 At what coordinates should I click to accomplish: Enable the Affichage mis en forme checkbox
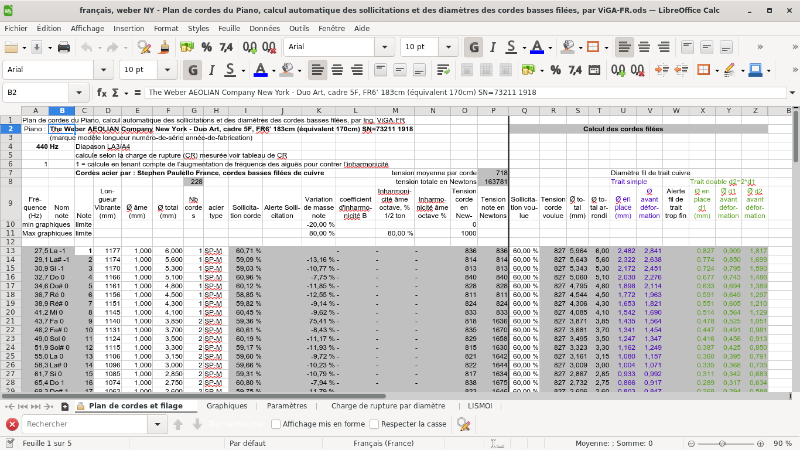tap(276, 424)
